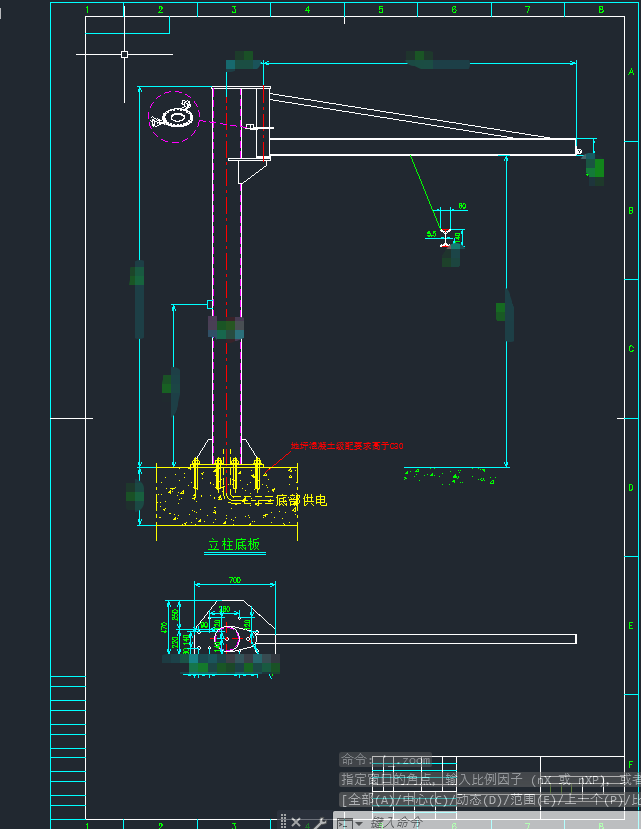Click the 全部(A) zoom option history line
Viewport: 641px width, 829px height.
point(490,799)
